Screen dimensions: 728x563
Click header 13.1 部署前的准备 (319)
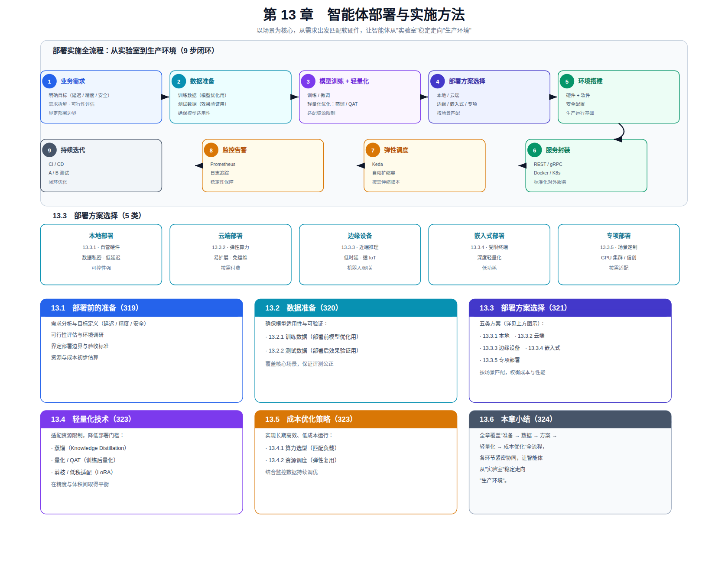tap(142, 308)
